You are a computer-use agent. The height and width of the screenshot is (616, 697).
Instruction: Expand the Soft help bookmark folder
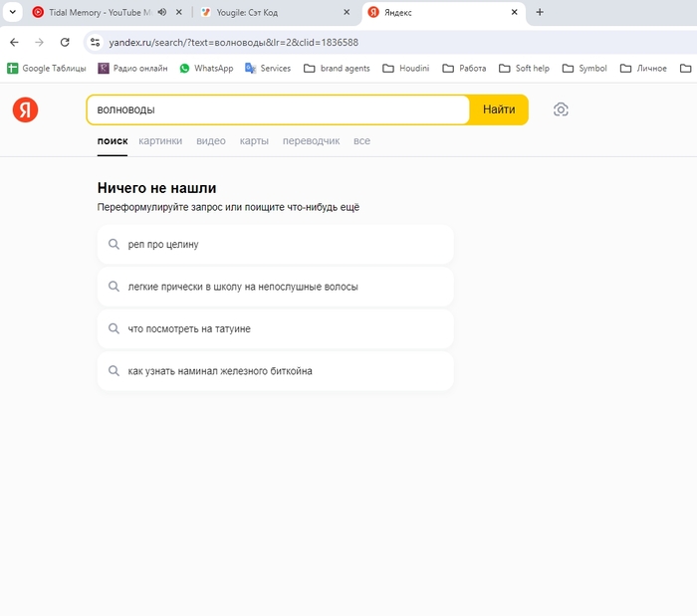[x=524, y=69]
